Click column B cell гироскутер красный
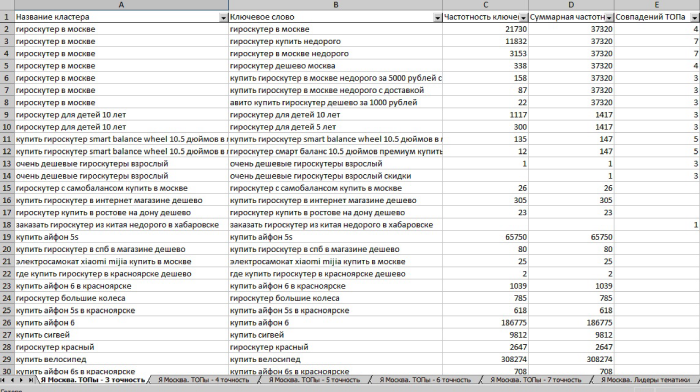 (335, 347)
